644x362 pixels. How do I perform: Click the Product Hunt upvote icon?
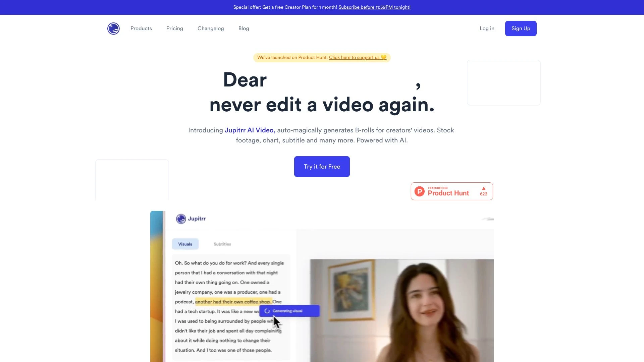pyautogui.click(x=483, y=188)
